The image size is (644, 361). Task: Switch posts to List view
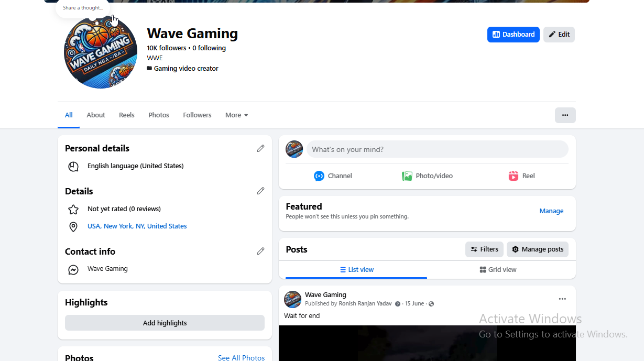356,270
